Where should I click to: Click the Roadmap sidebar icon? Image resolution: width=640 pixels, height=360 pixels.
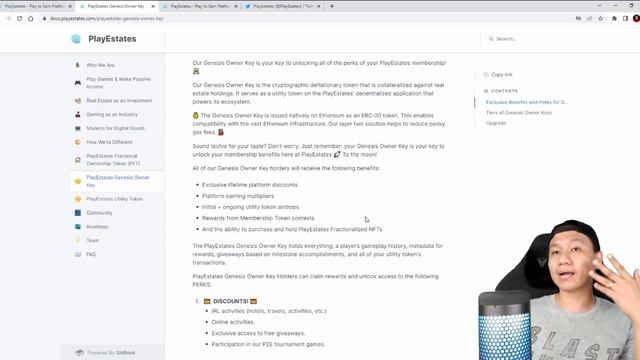pos(78,227)
